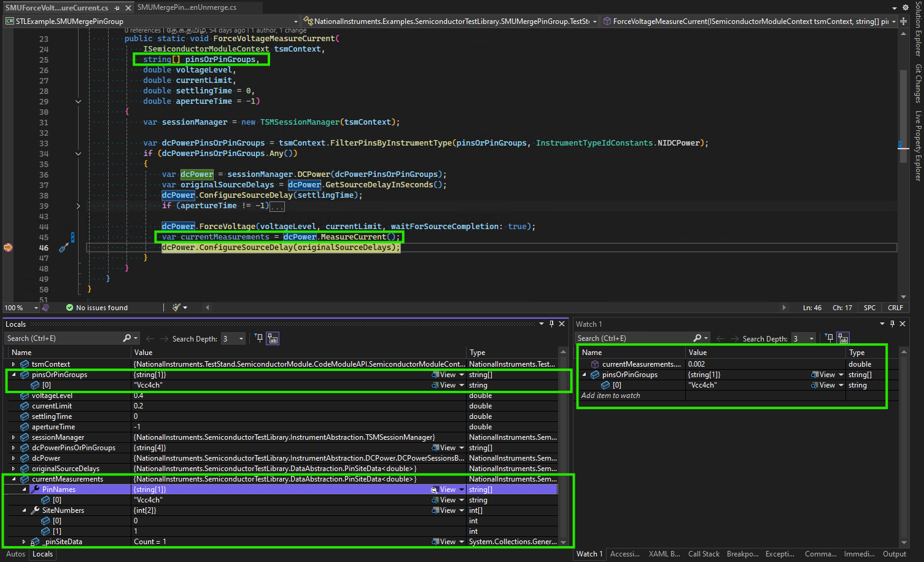
Task: Open the code cleanup broom icon
Action: pyautogui.click(x=177, y=308)
